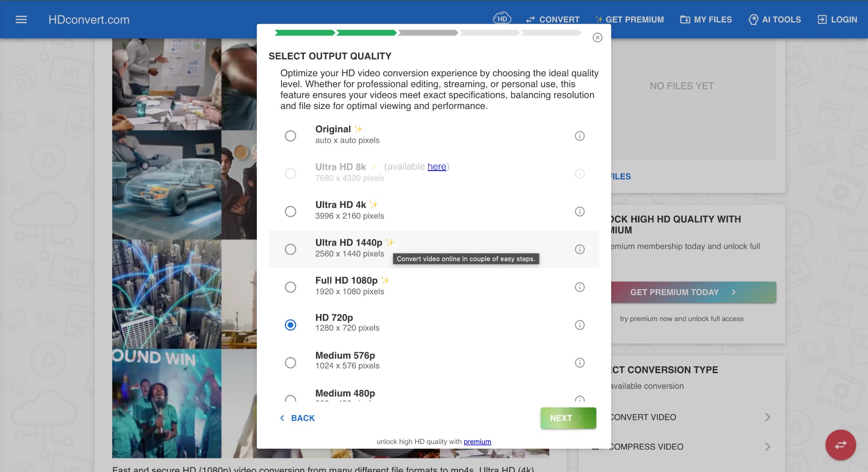Screen dimensions: 868x472
Task: Show info for Ultra HD 4k option
Action: point(579,212)
